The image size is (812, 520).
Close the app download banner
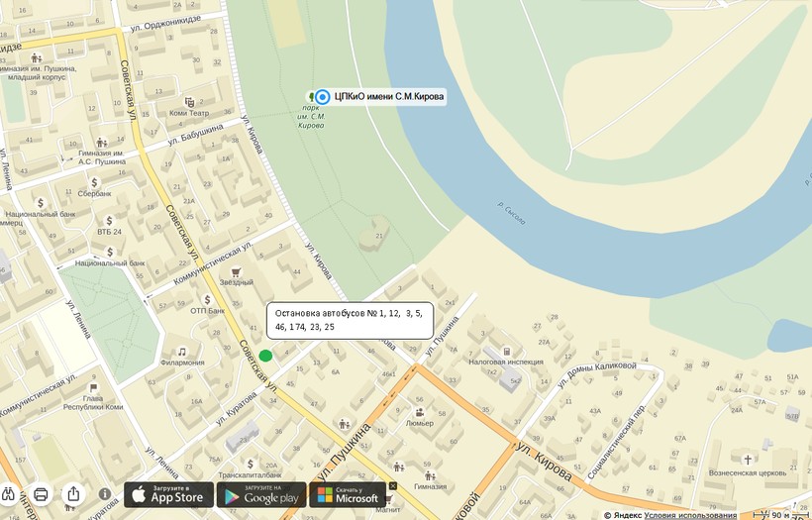point(392,486)
